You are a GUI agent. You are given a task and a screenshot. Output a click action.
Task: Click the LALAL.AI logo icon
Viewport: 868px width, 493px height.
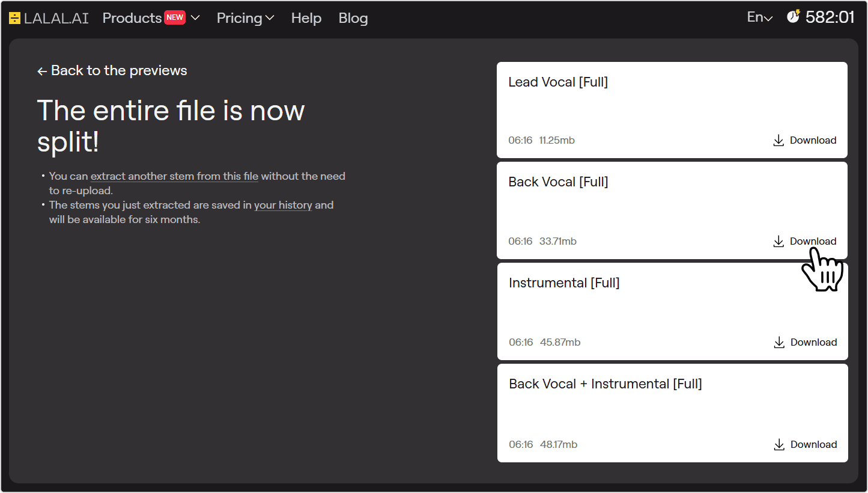15,18
